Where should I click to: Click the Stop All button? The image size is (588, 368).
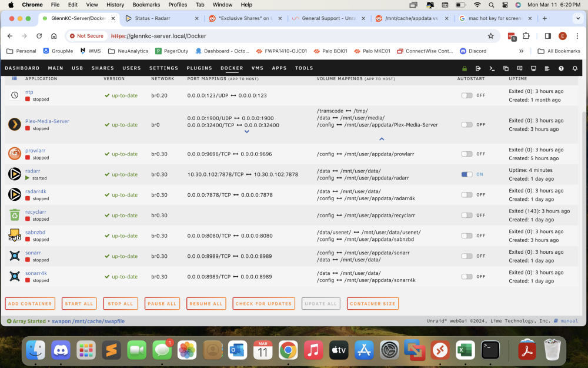coord(121,303)
